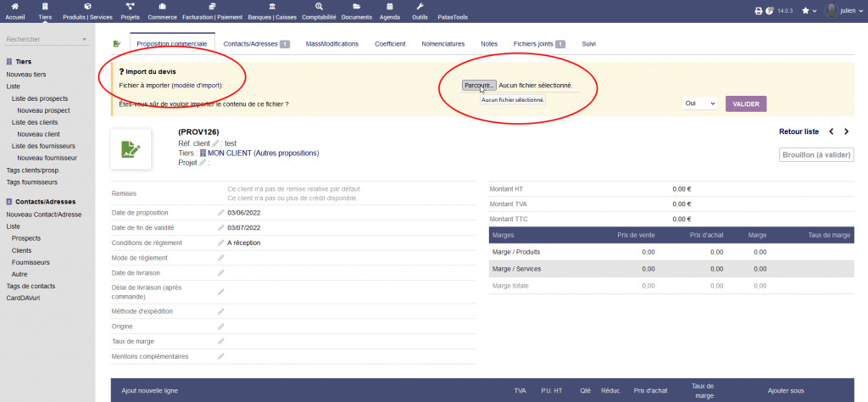
Task: Open the Fichiers joints tab
Action: point(539,43)
